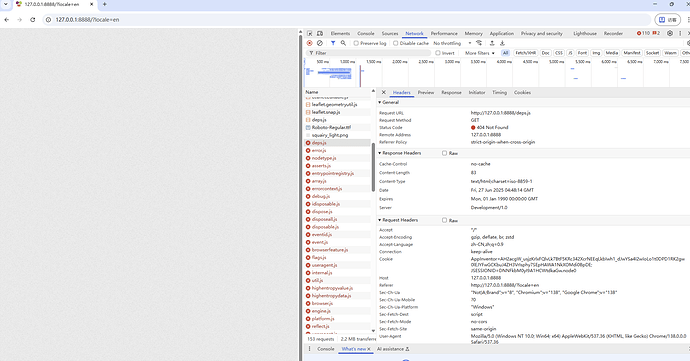Open the Performance panel tab
The width and height of the screenshot is (690, 361).
tap(444, 33)
